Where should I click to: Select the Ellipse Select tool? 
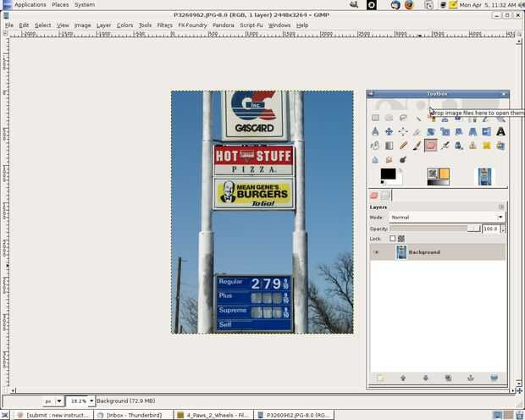389,118
